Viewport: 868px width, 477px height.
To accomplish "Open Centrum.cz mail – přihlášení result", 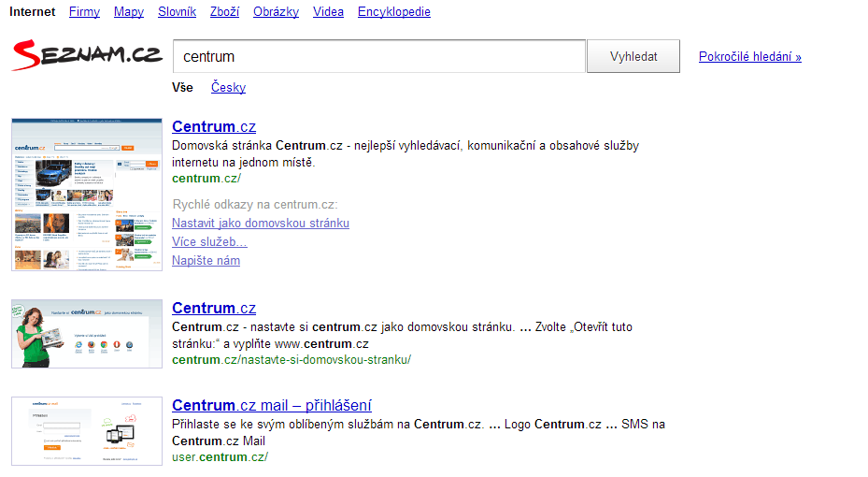I will click(x=271, y=405).
